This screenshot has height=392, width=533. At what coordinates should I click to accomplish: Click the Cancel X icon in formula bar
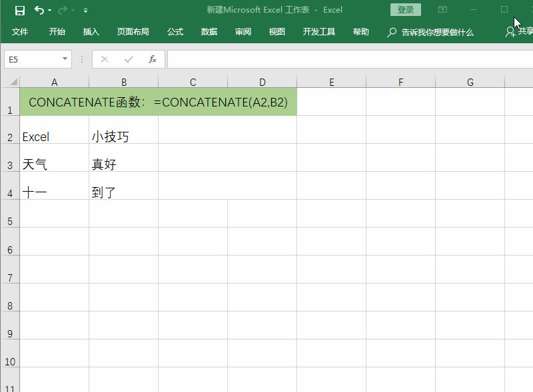coord(105,59)
